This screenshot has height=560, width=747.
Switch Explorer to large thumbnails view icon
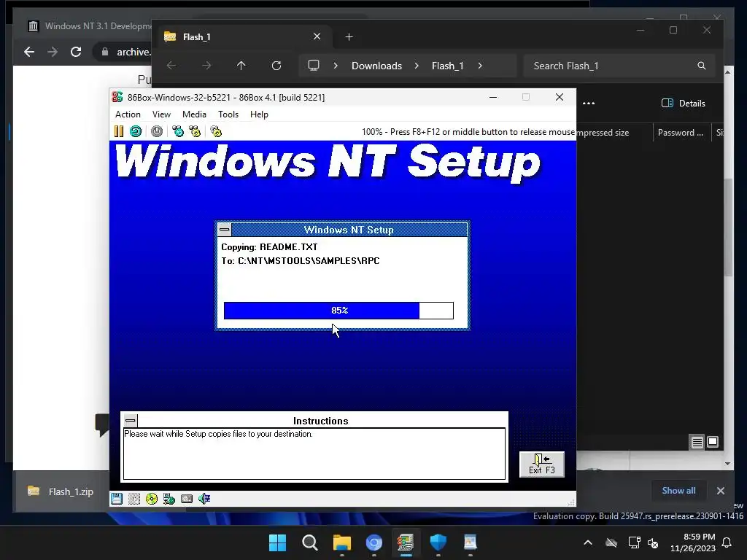pos(713,443)
